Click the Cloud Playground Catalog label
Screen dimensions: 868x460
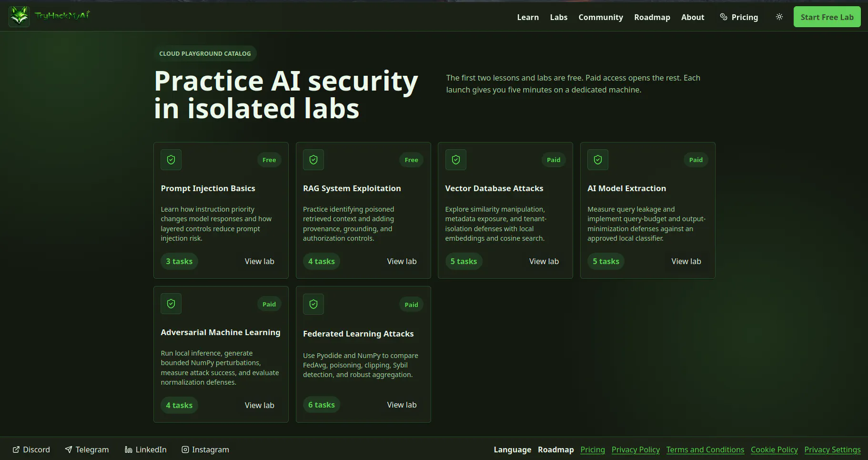205,53
